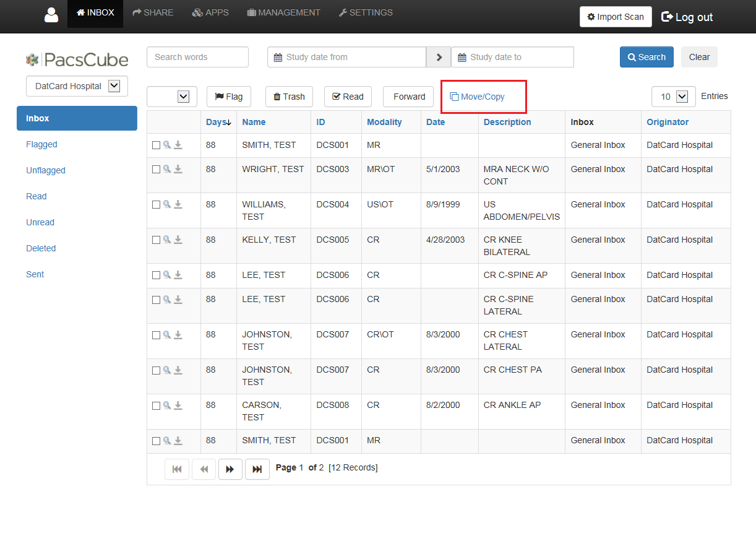The image size is (756, 533).
Task: Download CARSON, TEST study using download icon
Action: [x=178, y=405]
